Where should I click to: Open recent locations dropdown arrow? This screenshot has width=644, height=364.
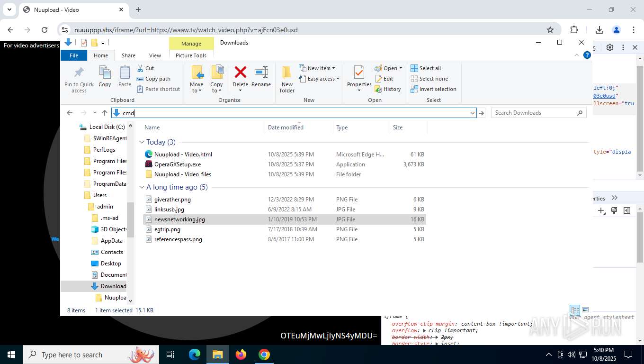(95, 113)
